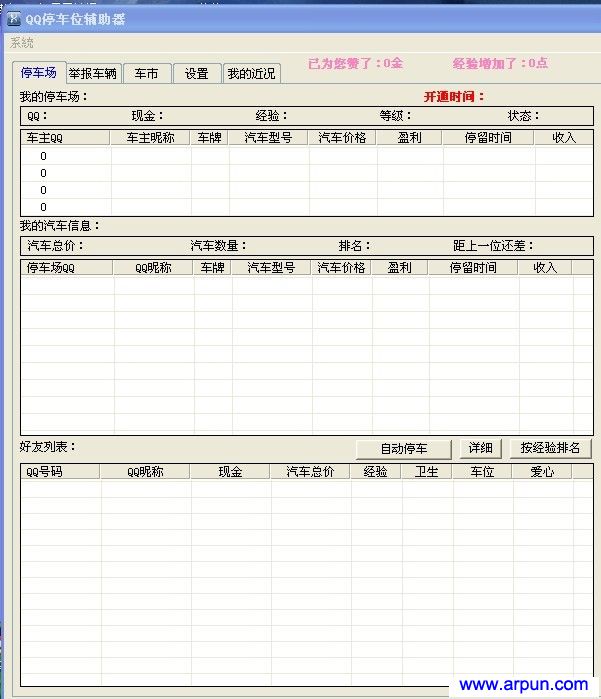Click the 卫生 column header
The image size is (601, 699).
(x=427, y=472)
